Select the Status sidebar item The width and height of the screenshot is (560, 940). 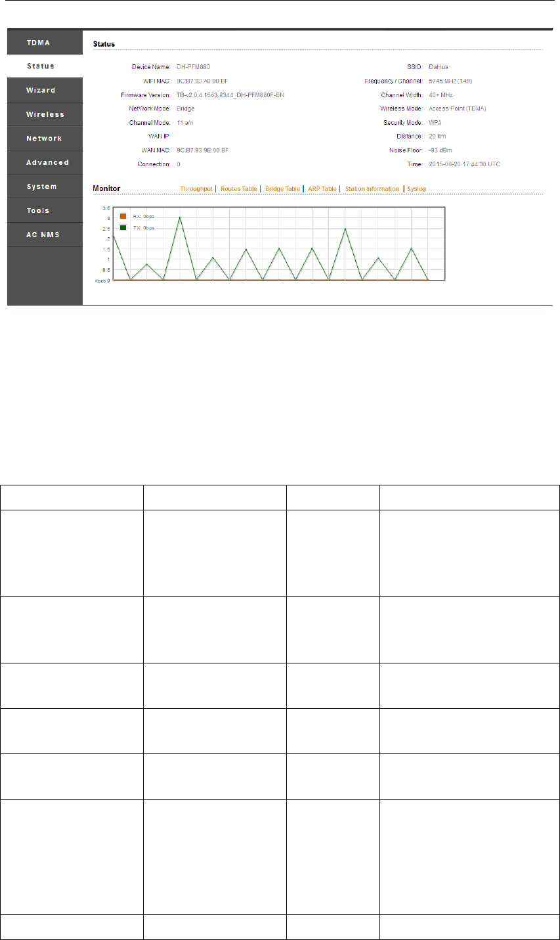click(41, 66)
